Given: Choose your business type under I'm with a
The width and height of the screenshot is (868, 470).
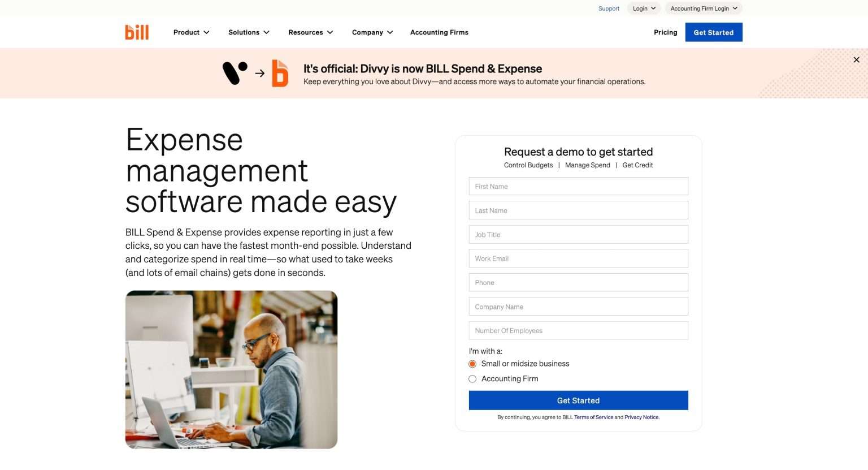Looking at the screenshot, I should tap(472, 364).
